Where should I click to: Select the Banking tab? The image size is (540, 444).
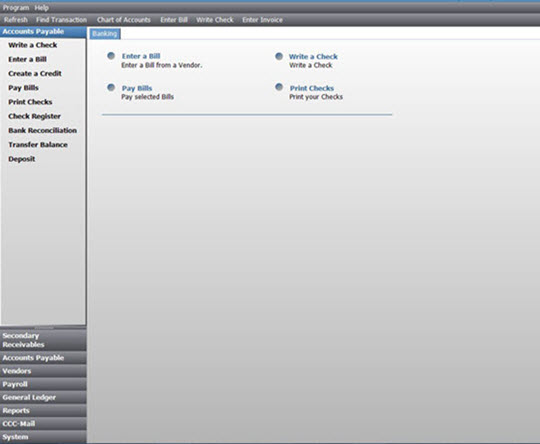coord(105,34)
